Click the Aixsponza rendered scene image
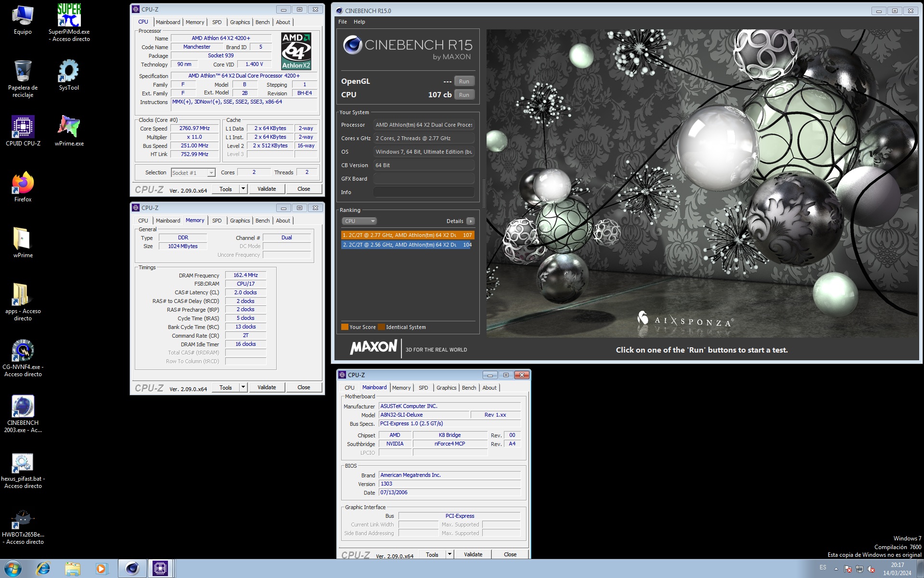Viewport: 924px width, 578px height. point(702,183)
